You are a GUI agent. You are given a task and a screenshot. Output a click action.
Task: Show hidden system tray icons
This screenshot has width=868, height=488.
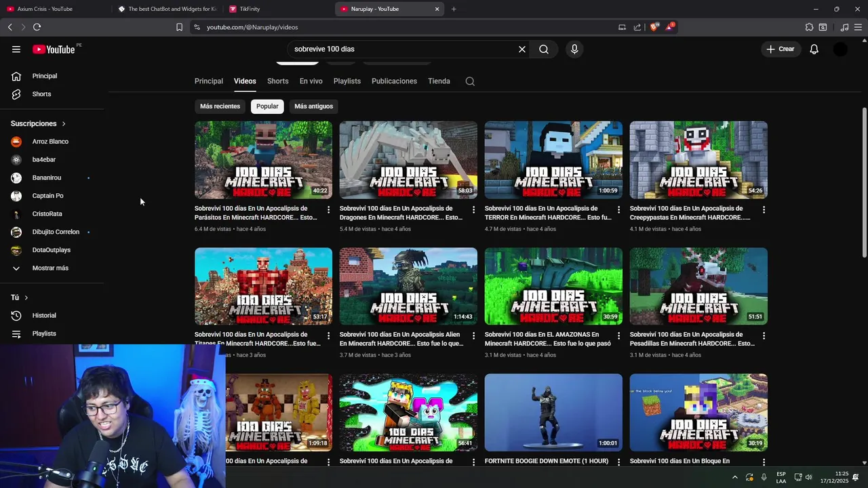(734, 477)
